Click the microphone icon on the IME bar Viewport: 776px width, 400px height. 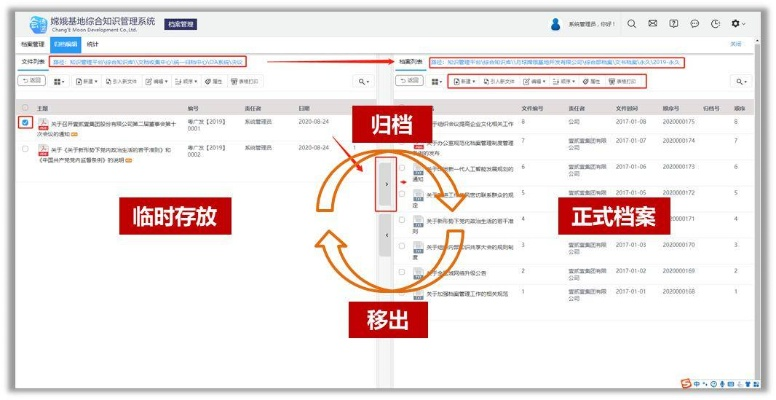click(x=722, y=384)
